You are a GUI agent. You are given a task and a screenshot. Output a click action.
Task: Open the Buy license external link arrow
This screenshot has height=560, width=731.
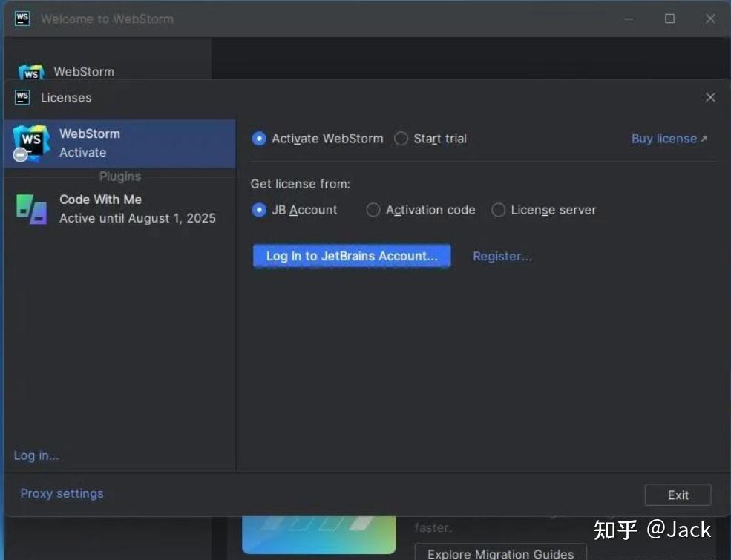(x=705, y=138)
